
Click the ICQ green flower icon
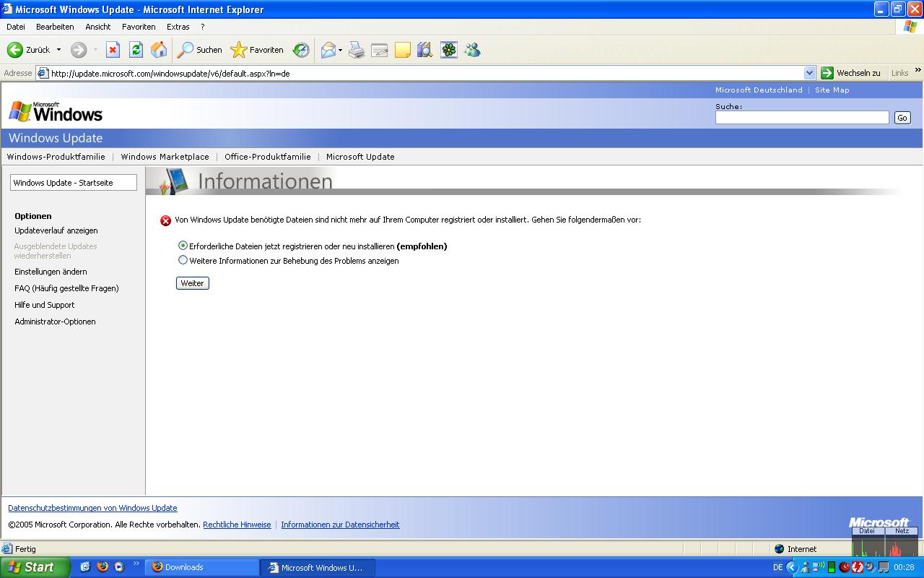point(449,50)
